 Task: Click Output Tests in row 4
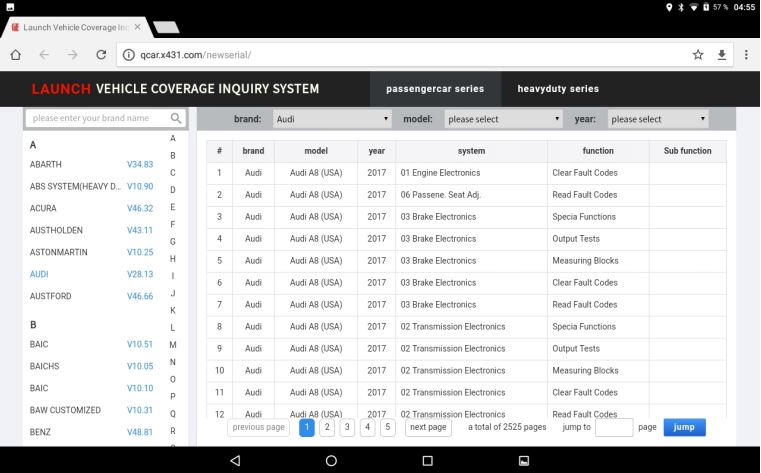pos(576,239)
